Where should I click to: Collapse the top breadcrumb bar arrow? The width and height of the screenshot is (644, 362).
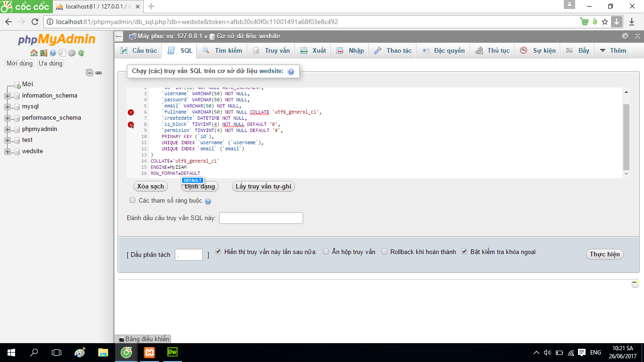pyautogui.click(x=638, y=36)
